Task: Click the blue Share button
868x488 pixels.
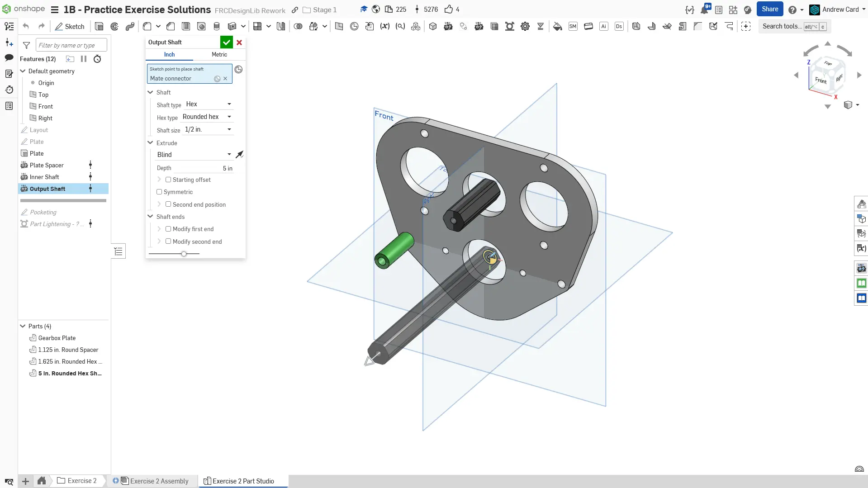Action: pyautogui.click(x=770, y=9)
